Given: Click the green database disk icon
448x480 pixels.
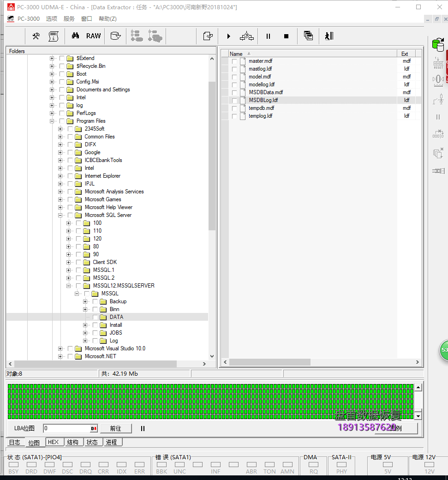Looking at the screenshot, I should (438, 45).
